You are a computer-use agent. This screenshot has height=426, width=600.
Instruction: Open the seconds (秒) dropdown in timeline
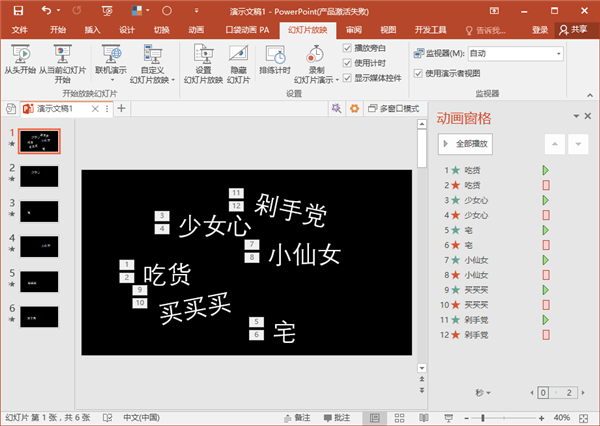pos(483,393)
